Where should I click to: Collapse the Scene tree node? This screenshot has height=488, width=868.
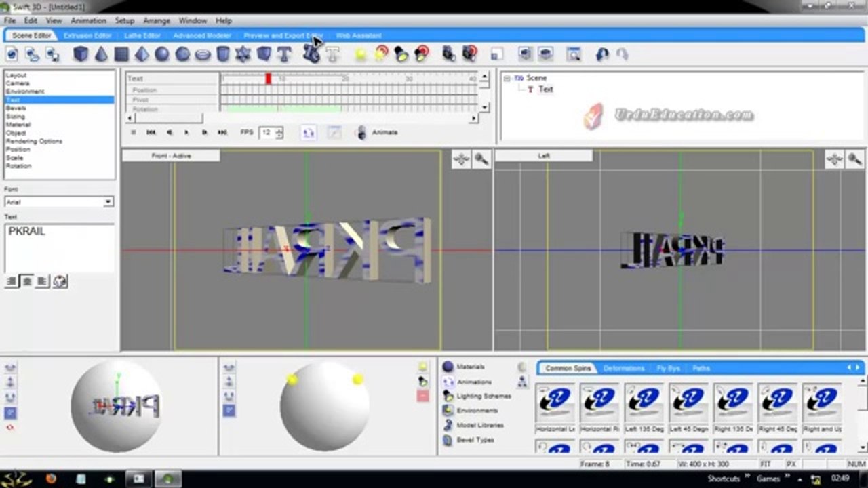507,78
